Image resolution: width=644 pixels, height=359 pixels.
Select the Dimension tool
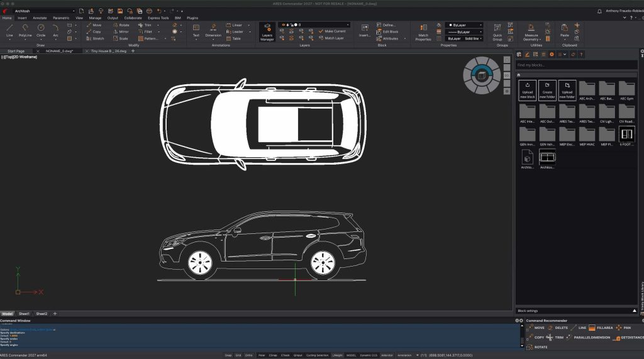click(x=213, y=30)
